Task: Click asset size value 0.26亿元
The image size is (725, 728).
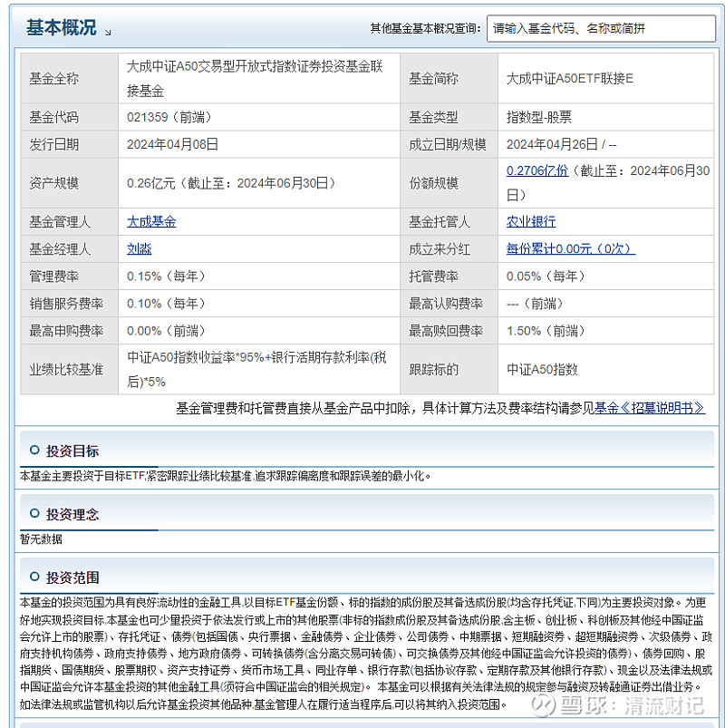Action: click(x=150, y=183)
